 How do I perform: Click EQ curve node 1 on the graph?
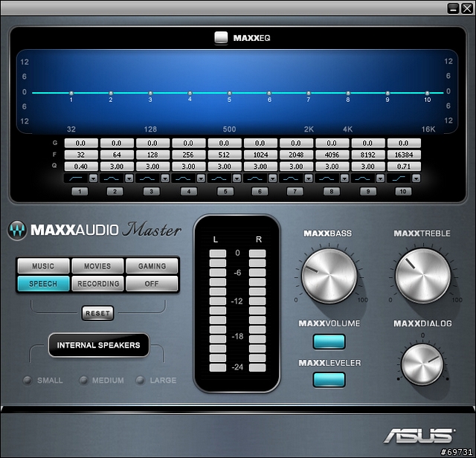[71, 93]
